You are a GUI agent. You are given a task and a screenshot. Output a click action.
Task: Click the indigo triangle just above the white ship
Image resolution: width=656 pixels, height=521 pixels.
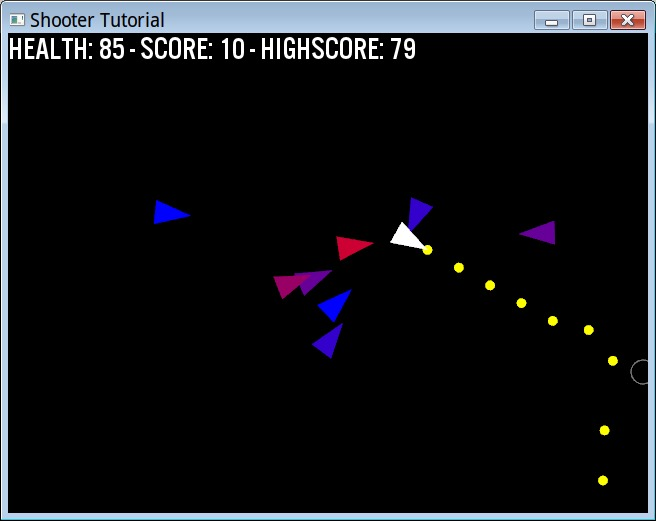(x=418, y=212)
